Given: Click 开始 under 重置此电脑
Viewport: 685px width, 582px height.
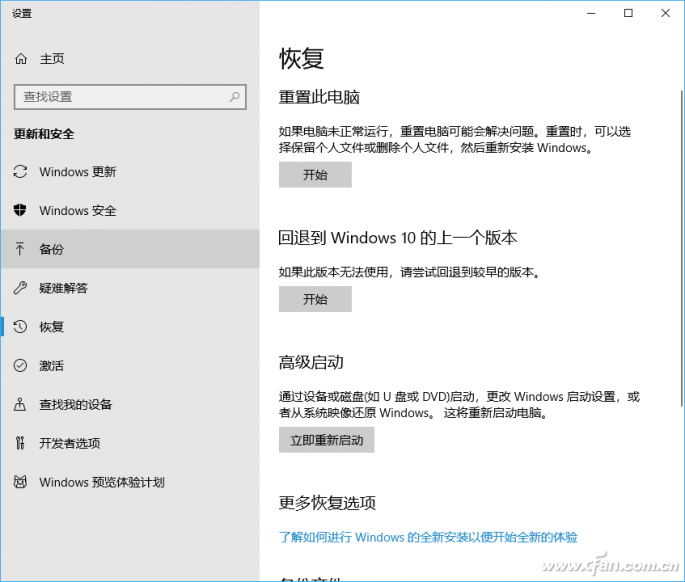Looking at the screenshot, I should [315, 175].
